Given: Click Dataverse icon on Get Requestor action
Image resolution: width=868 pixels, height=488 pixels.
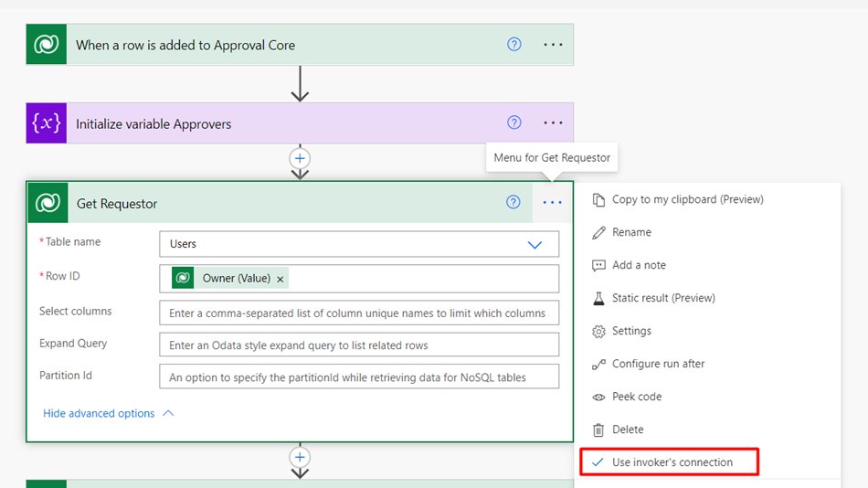Looking at the screenshot, I should click(48, 203).
